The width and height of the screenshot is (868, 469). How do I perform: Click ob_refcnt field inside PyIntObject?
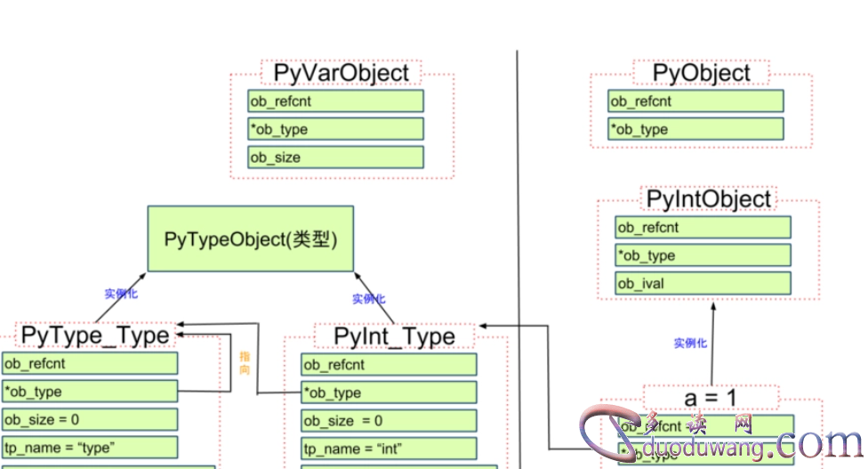[x=703, y=228]
